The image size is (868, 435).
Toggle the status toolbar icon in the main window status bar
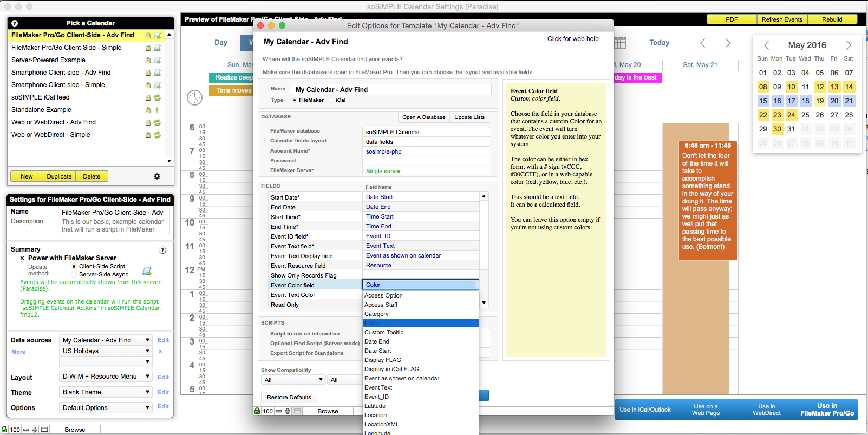coord(44,430)
